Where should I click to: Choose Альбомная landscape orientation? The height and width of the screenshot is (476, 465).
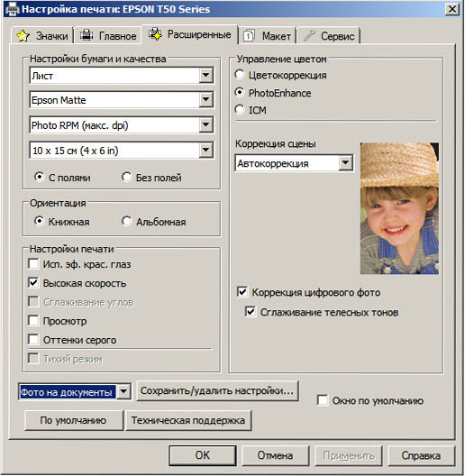[x=126, y=221]
